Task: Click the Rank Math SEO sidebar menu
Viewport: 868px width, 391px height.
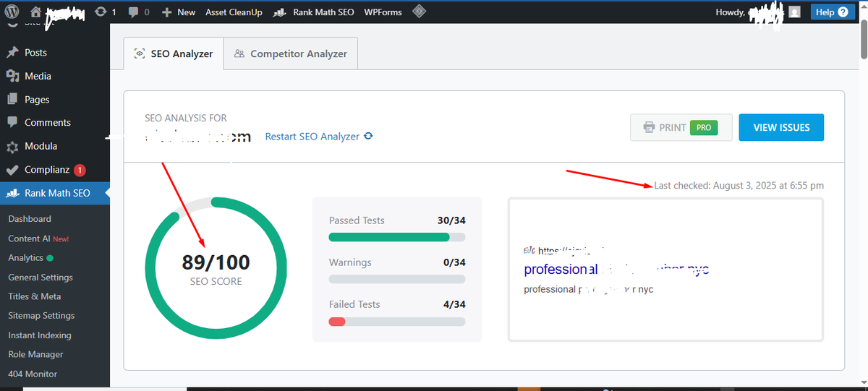Action: pos(54,193)
